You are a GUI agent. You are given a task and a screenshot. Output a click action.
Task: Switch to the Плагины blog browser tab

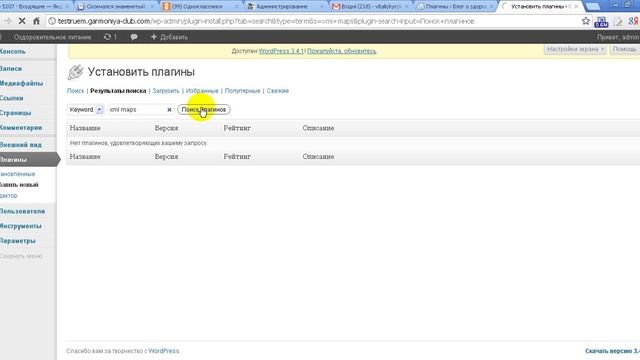coord(456,6)
